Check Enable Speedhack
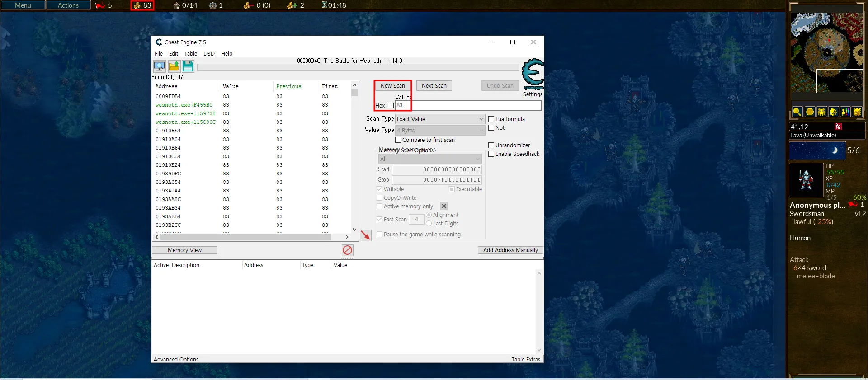 pyautogui.click(x=491, y=154)
